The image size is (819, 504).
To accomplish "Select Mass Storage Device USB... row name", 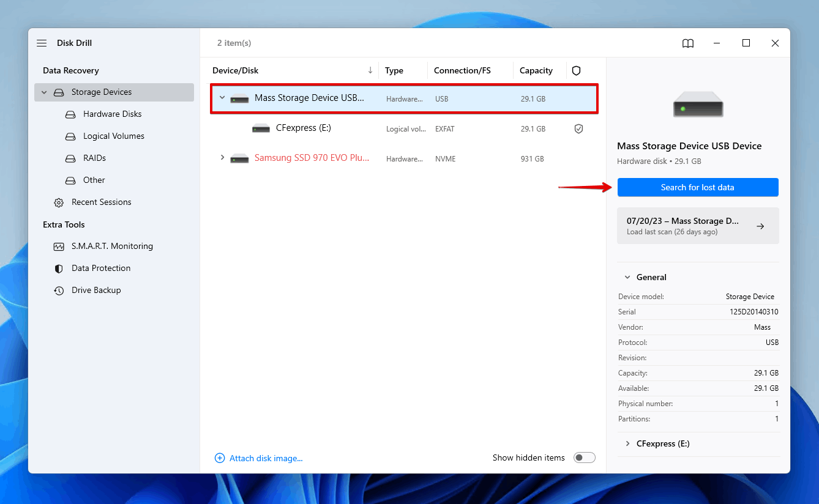I will [309, 98].
